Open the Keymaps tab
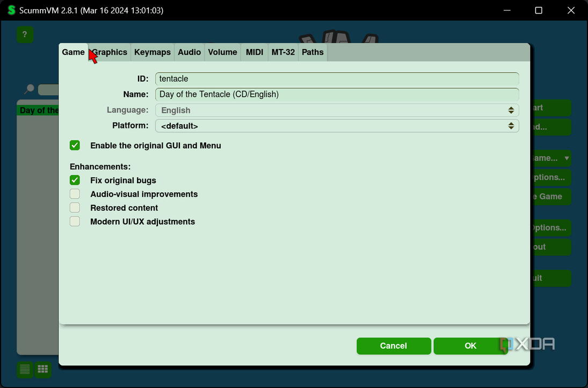The height and width of the screenshot is (388, 588). tap(153, 52)
